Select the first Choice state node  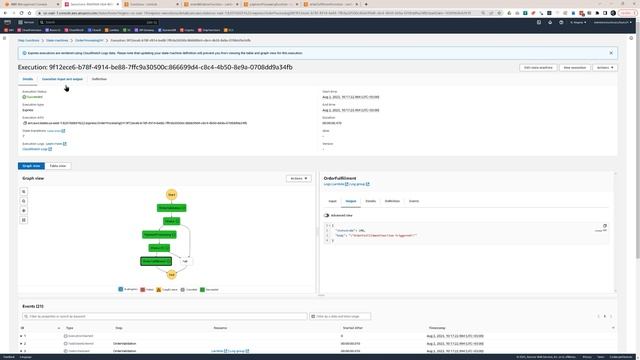pyautogui.click(x=171, y=221)
